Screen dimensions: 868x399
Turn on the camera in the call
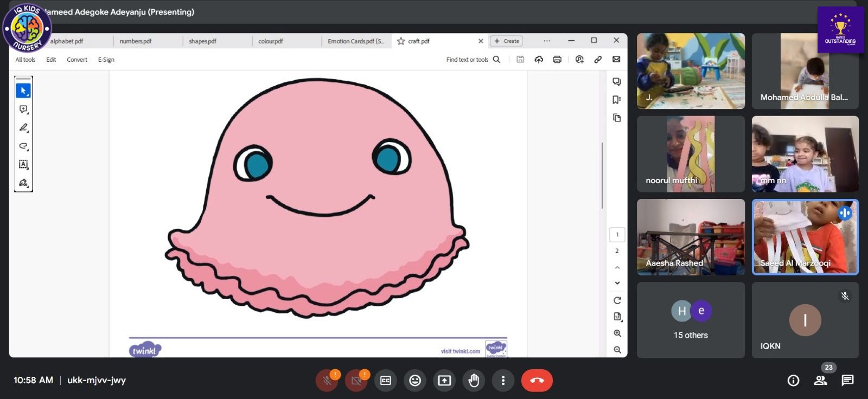[356, 381]
